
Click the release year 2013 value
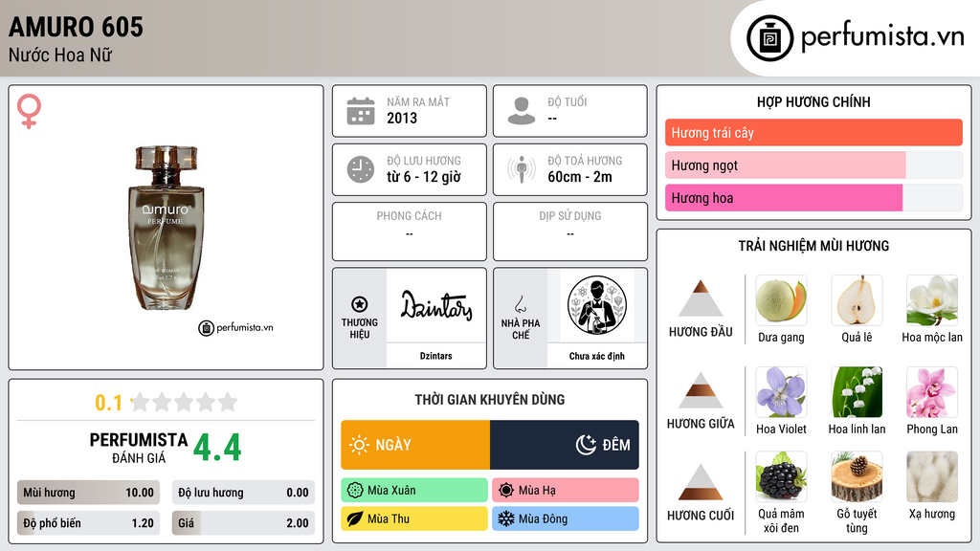pyautogui.click(x=402, y=118)
